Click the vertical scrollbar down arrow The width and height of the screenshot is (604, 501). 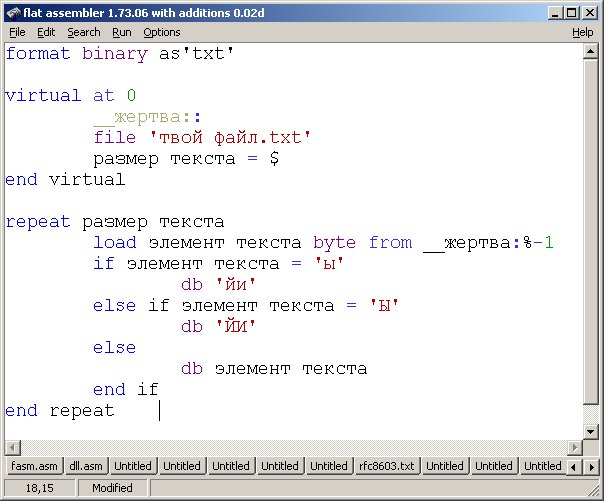[590, 431]
